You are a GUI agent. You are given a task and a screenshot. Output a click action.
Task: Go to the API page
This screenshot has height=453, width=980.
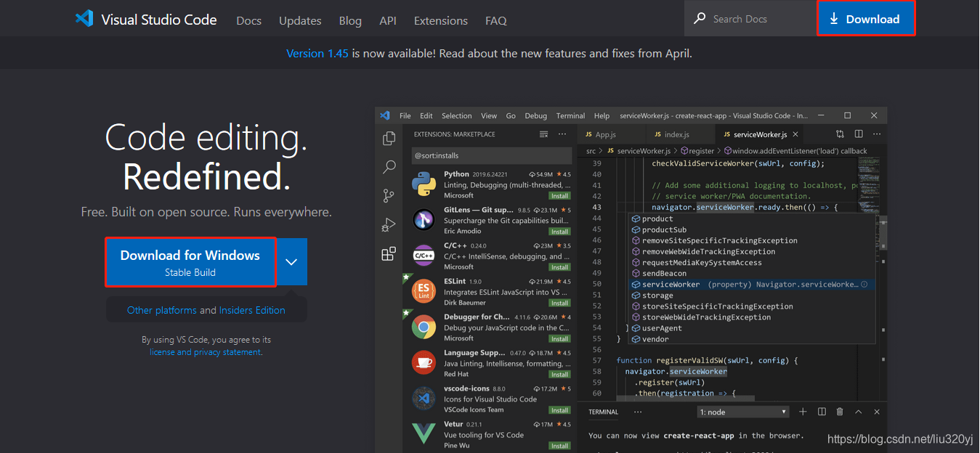(388, 20)
